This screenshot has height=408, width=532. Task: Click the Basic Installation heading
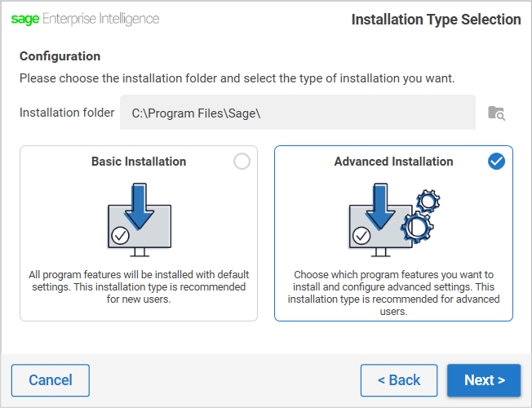139,162
